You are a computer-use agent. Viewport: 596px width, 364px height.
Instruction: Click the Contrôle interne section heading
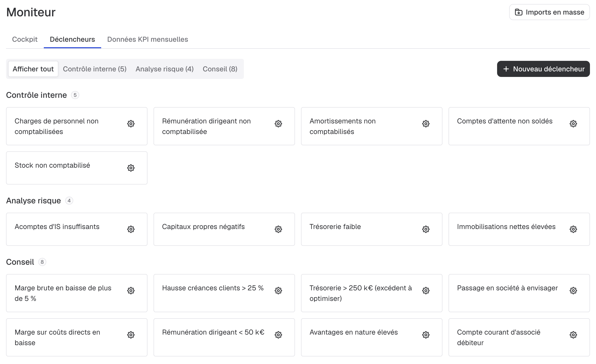36,95
